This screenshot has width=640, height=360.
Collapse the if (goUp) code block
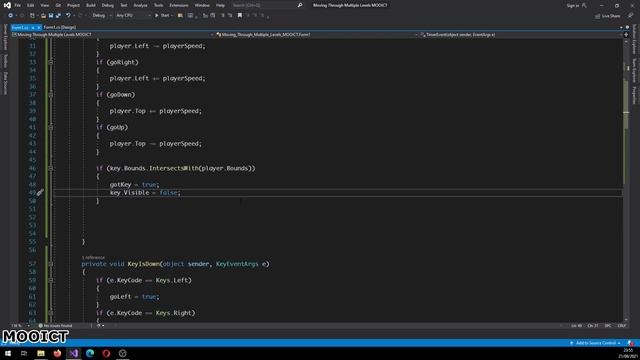tap(51, 127)
